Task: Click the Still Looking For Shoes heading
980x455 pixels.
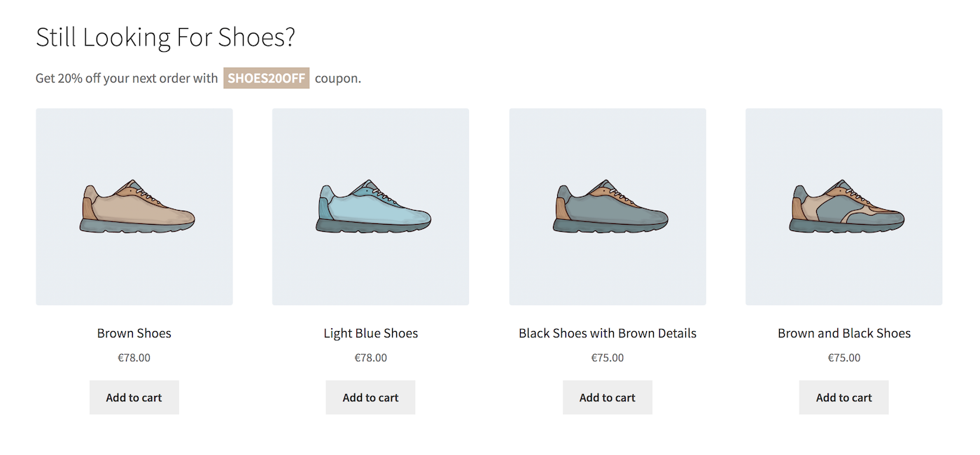Action: (x=165, y=36)
